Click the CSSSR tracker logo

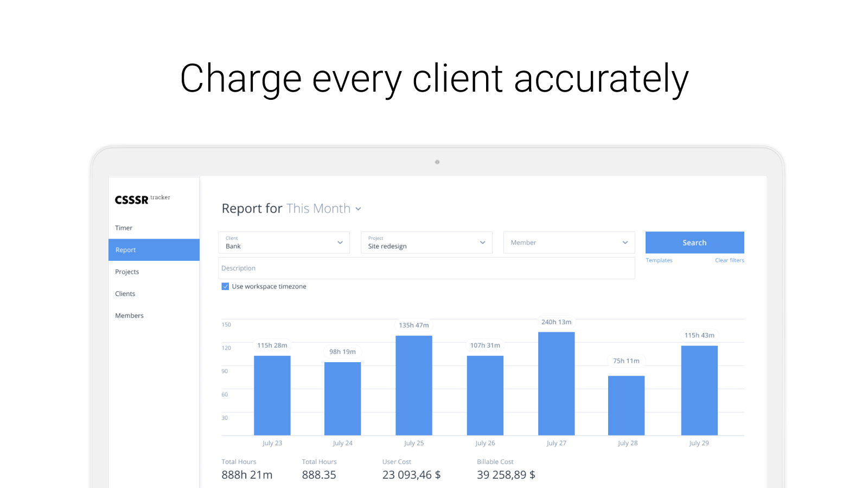click(142, 199)
